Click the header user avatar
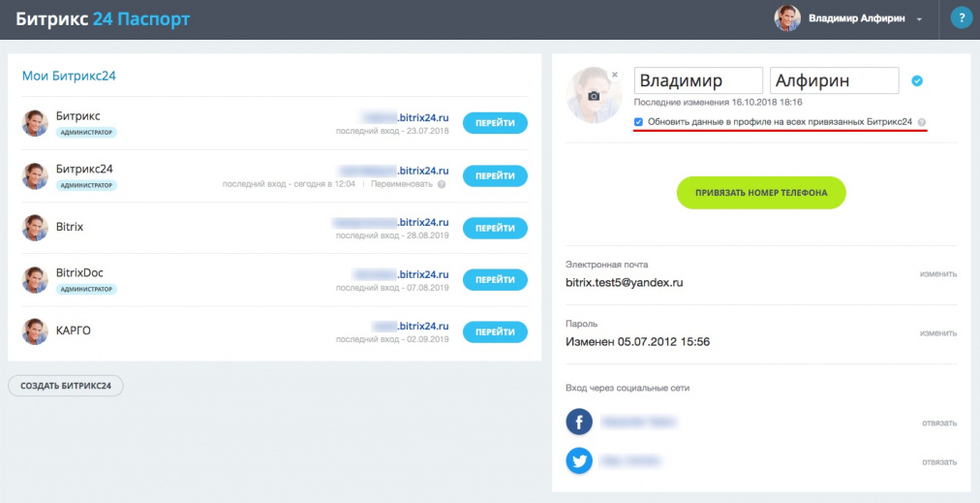980x503 pixels. (787, 18)
